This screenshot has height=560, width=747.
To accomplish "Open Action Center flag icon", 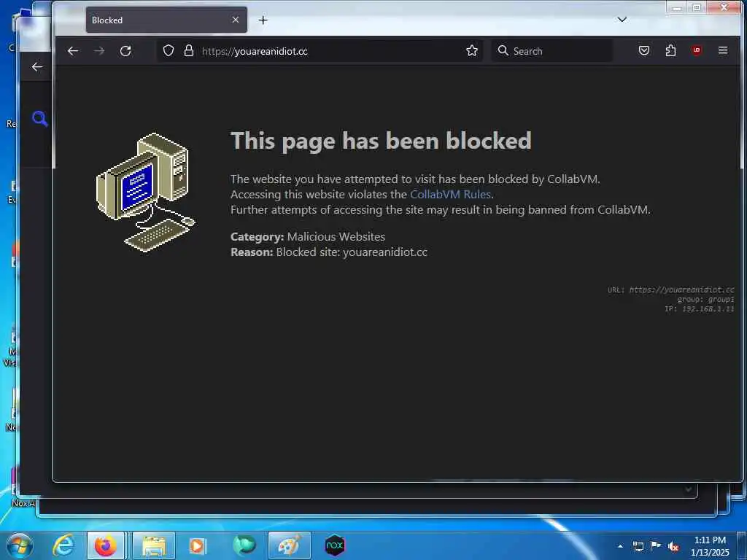I will pyautogui.click(x=656, y=545).
